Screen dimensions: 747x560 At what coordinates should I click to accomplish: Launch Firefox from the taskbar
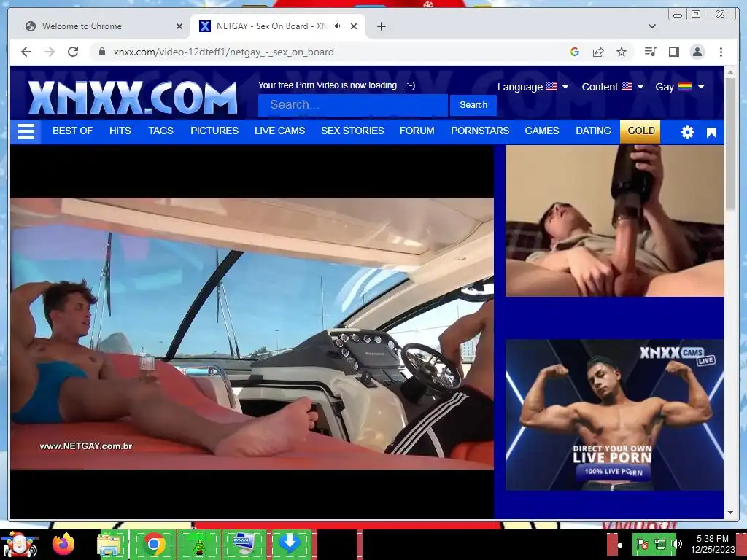click(x=63, y=544)
